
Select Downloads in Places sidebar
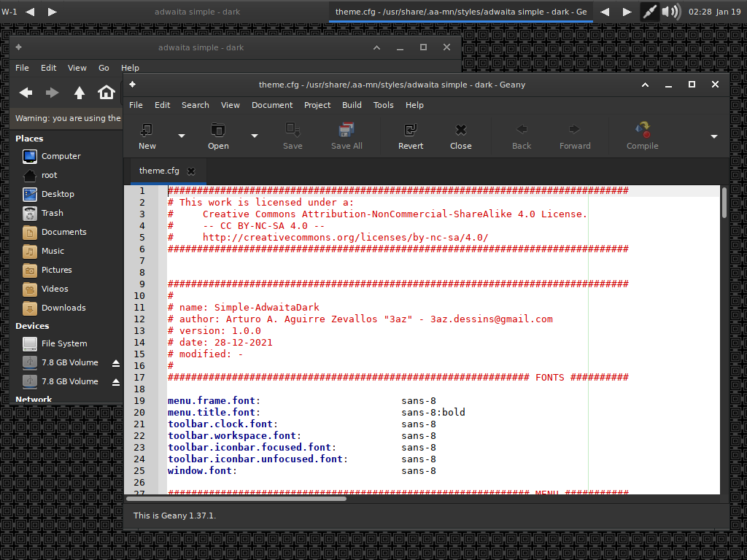click(x=66, y=308)
